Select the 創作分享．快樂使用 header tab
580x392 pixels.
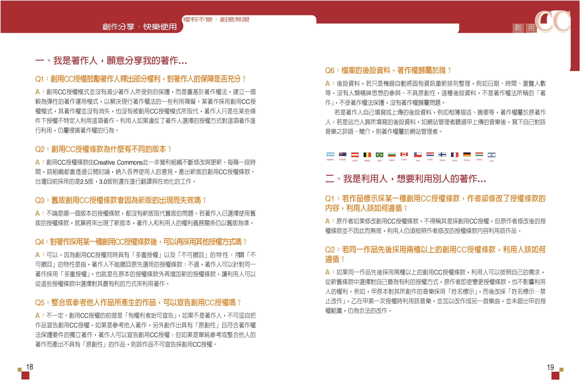click(x=140, y=27)
